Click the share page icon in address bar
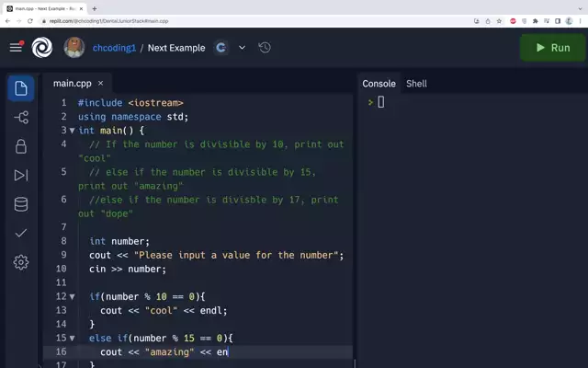The height and width of the screenshot is (368, 588). 488,21
